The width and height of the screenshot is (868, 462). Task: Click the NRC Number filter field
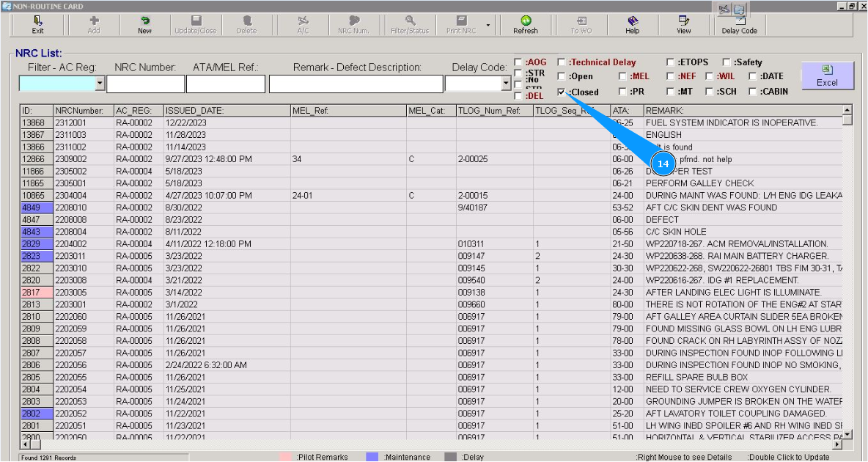pyautogui.click(x=145, y=84)
